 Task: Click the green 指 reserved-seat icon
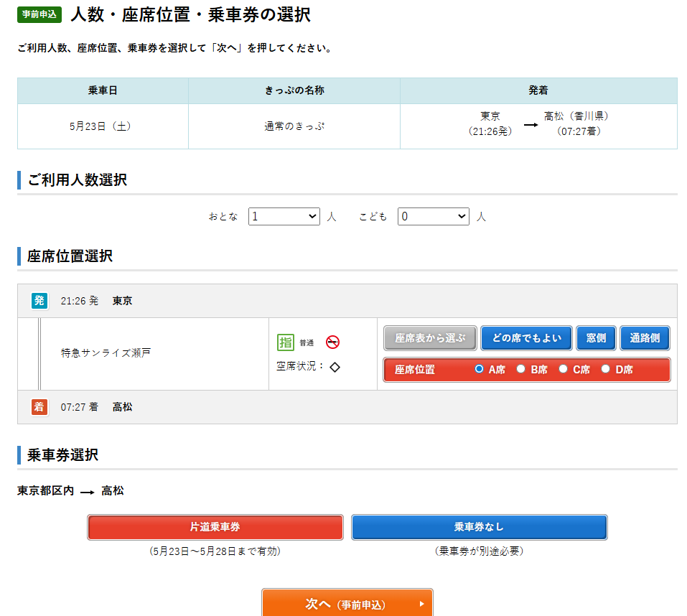click(x=286, y=342)
